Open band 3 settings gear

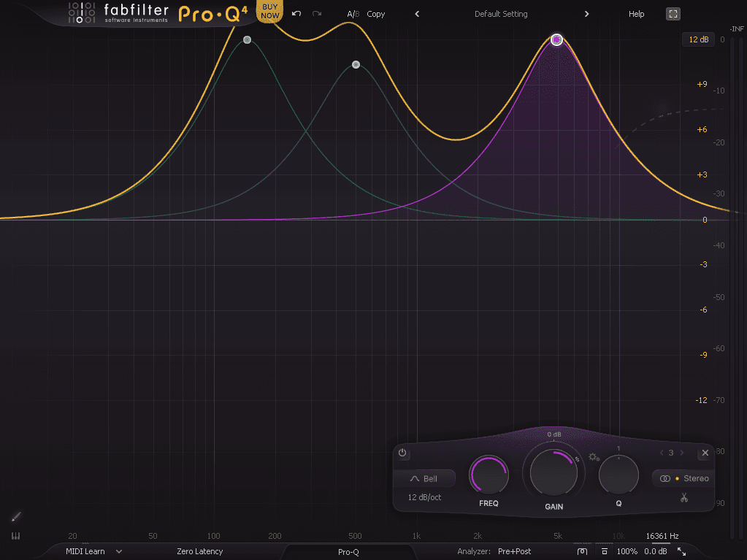(594, 457)
